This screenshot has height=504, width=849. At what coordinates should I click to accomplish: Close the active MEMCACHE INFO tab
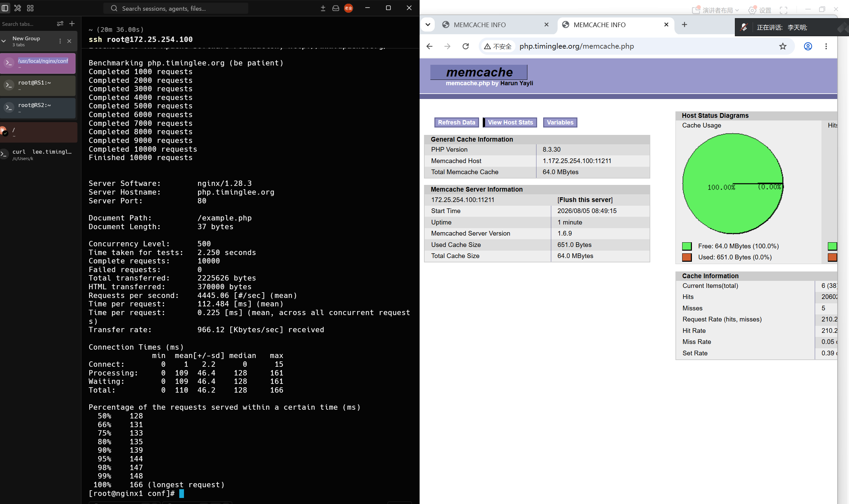point(666,24)
